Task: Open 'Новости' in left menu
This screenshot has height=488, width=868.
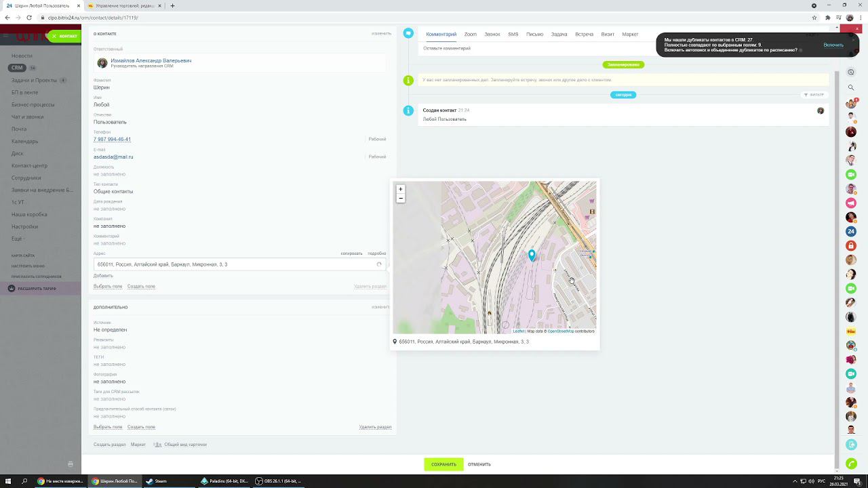Action: [x=22, y=56]
